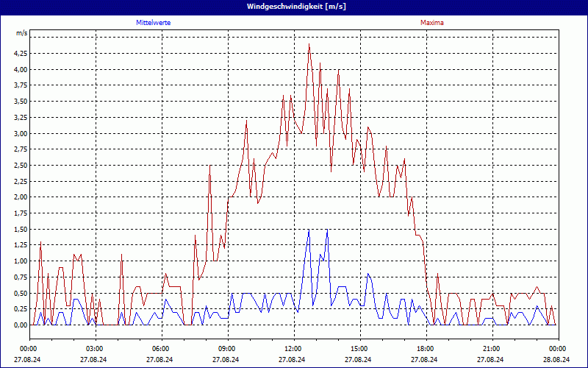Click the 1,50 y-axis value label
The width and height of the screenshot is (588, 368).
coord(20,229)
